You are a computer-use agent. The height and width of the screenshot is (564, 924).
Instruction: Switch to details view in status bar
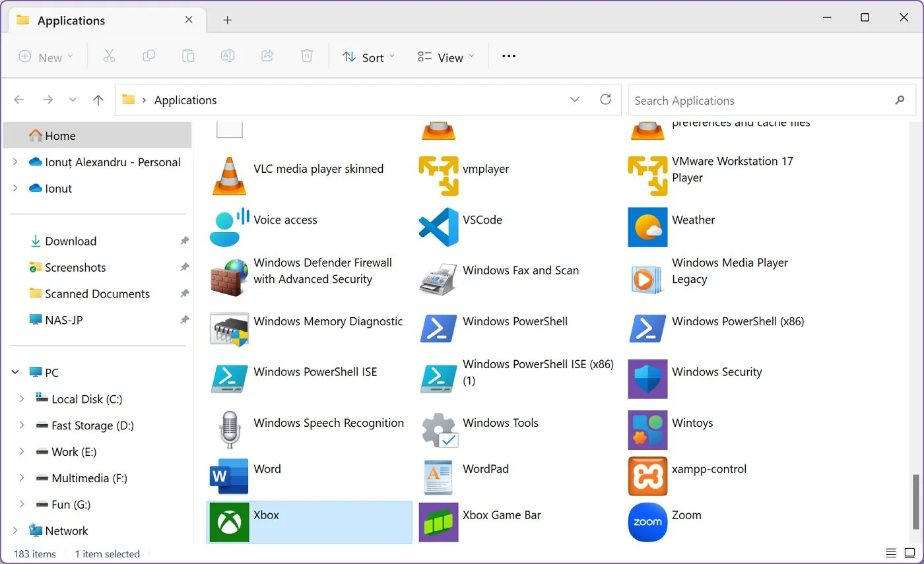tap(891, 553)
